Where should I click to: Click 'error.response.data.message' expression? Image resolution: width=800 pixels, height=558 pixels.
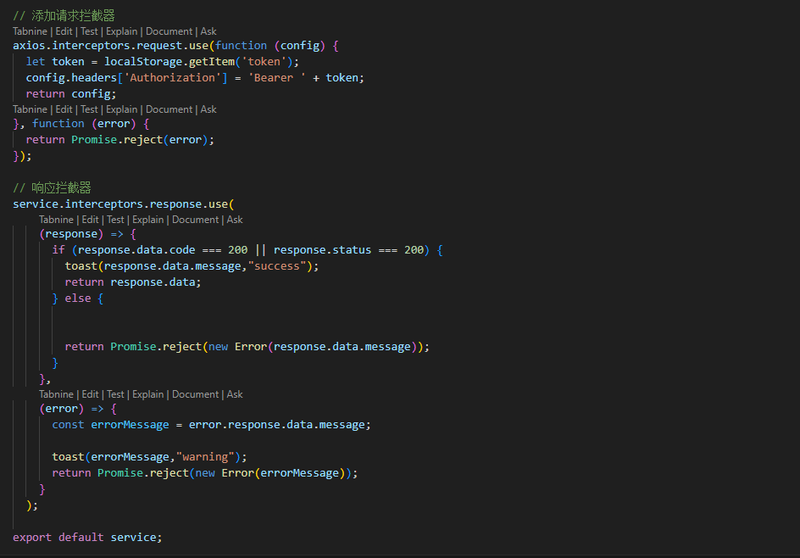[278, 425]
